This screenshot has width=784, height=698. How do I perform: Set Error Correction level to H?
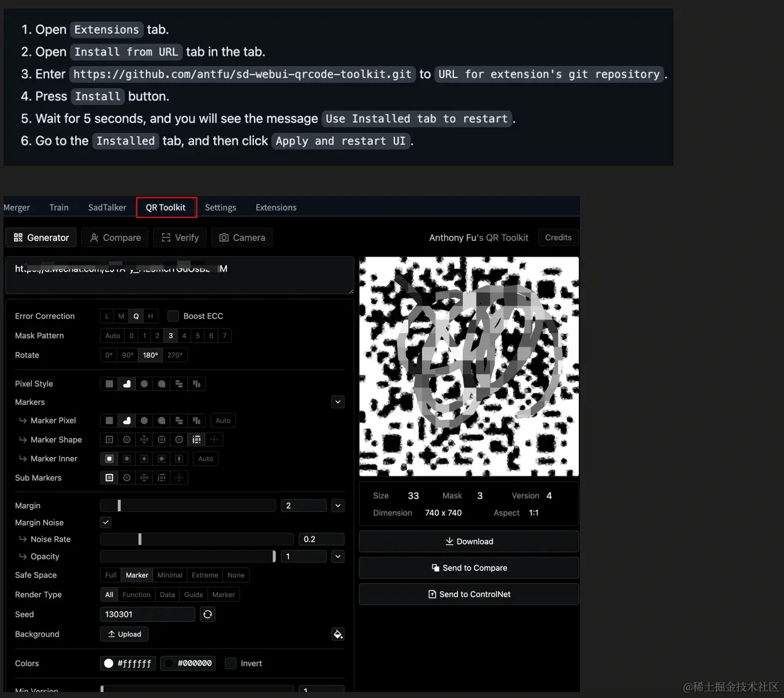click(x=151, y=316)
